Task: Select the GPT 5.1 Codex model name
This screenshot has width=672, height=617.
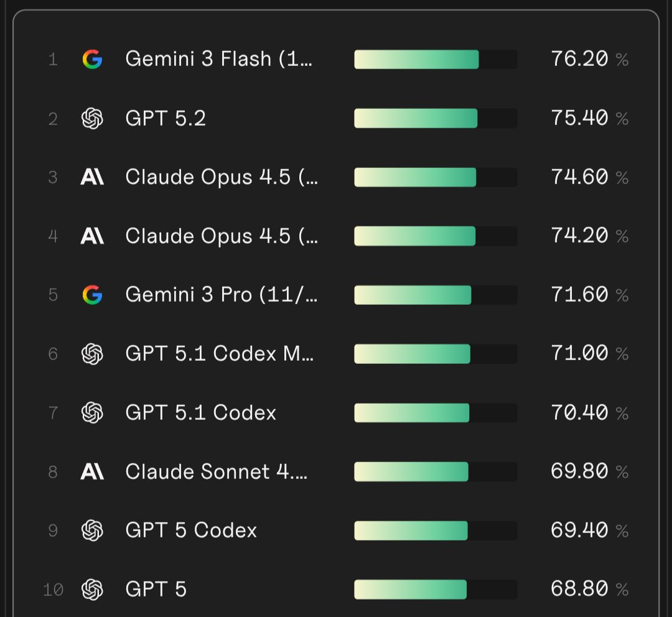Action: (x=200, y=412)
